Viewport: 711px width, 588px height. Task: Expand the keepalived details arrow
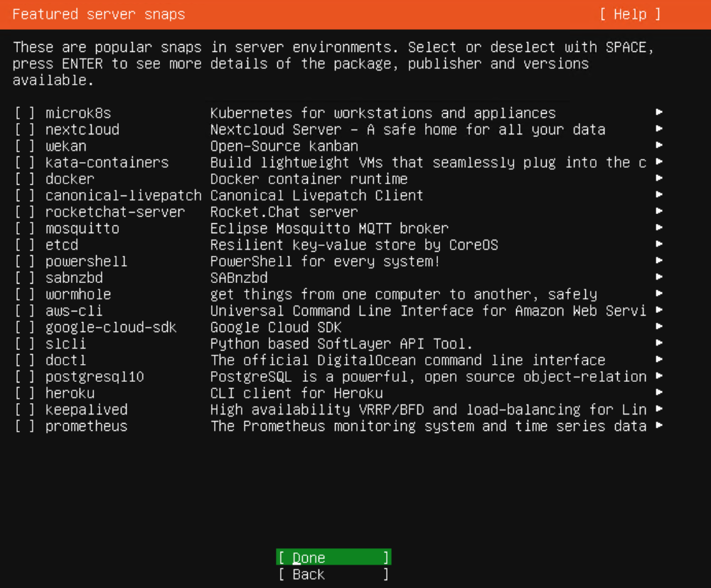point(659,410)
